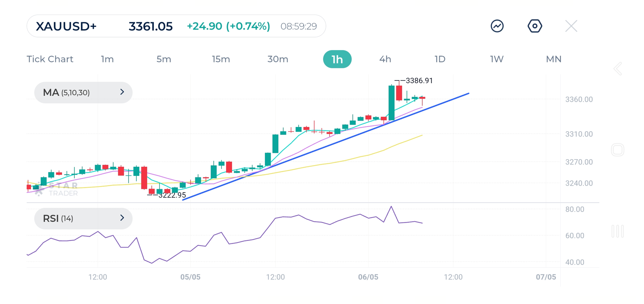Viewport: 644px width, 304px height.
Task: Switch to the MN monthly timeframe
Action: coord(553,59)
